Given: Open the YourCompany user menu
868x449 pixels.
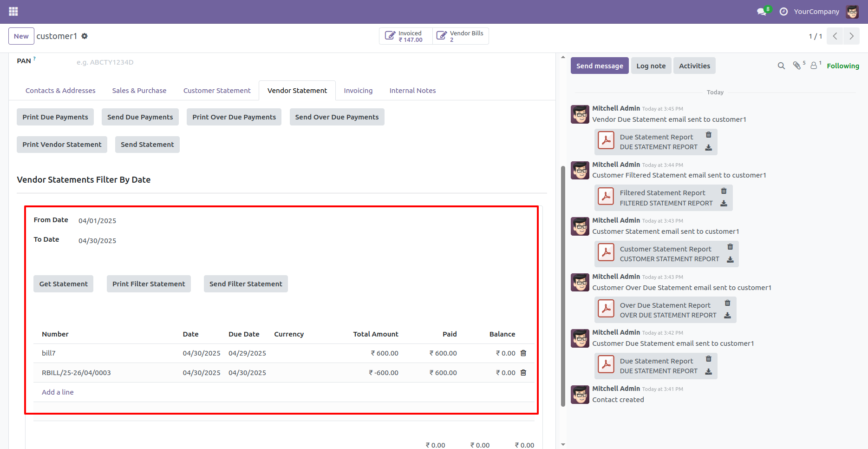Looking at the screenshot, I should [x=816, y=11].
